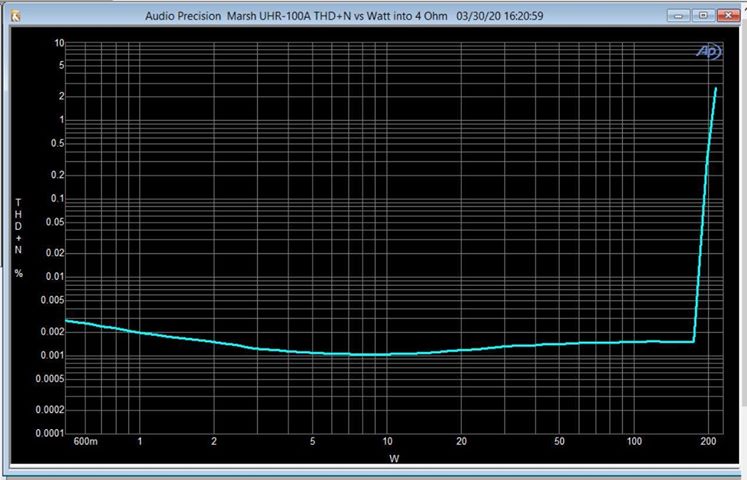This screenshot has width=747, height=480.
Task: Click the Y-axis label '0.01'
Action: 55,276
